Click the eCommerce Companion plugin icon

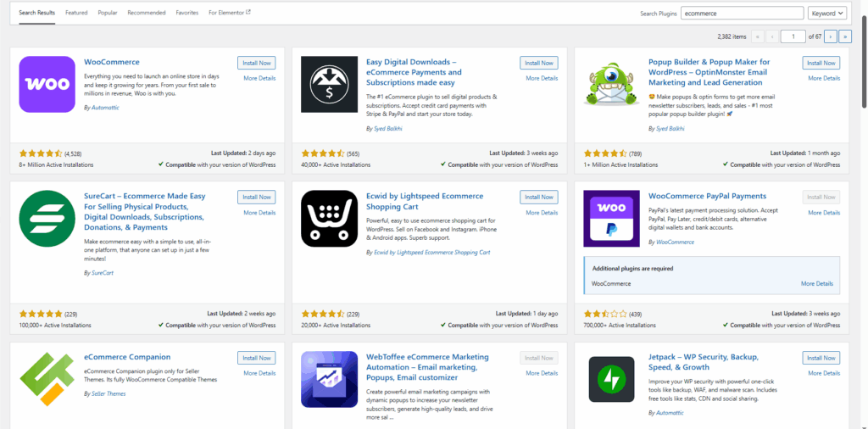47,379
